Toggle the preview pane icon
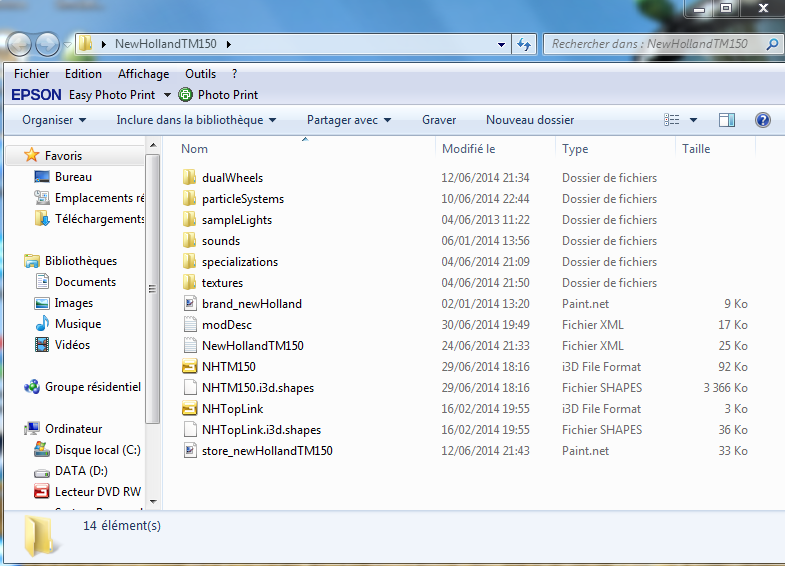The height and width of the screenshot is (566, 785). pyautogui.click(x=726, y=120)
